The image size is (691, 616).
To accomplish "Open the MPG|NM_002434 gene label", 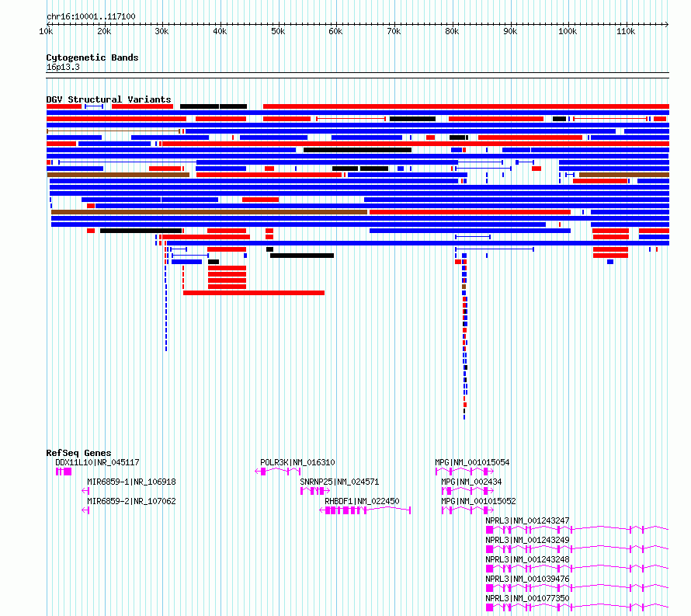I will coord(471,482).
